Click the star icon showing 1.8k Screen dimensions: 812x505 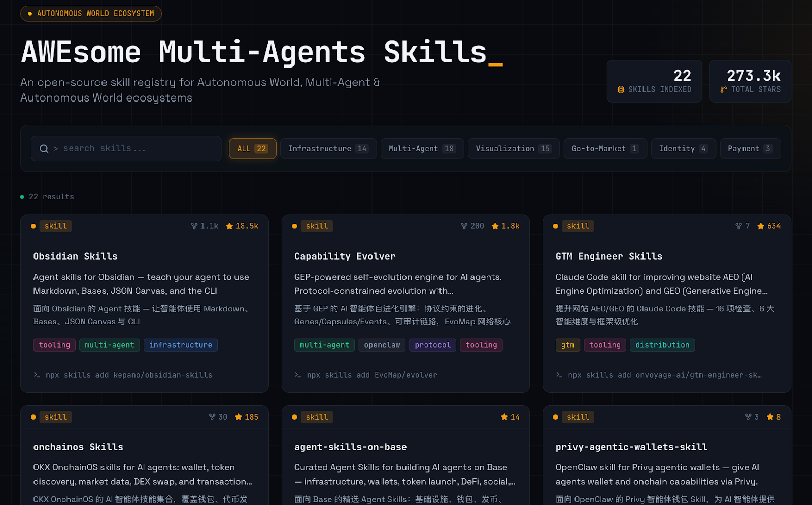(495, 226)
